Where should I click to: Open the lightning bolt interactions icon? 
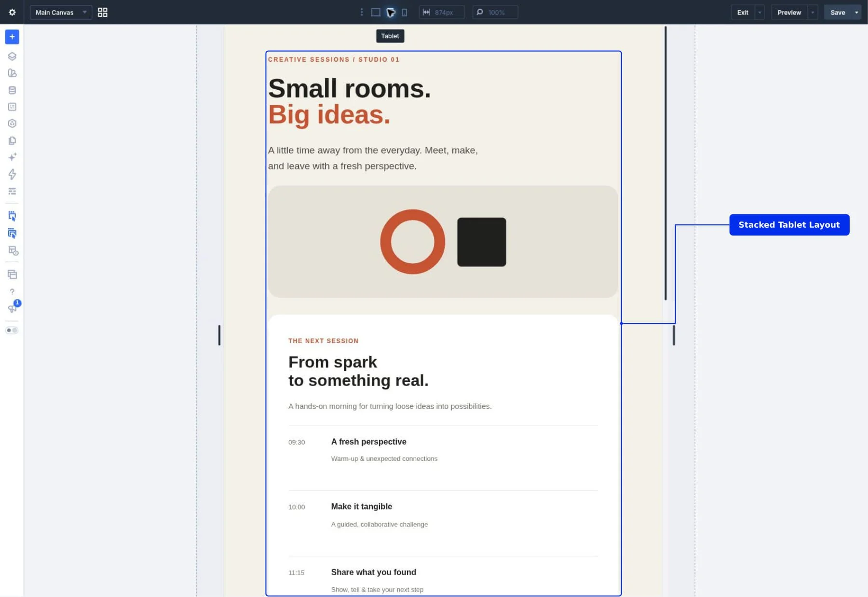pos(12,174)
